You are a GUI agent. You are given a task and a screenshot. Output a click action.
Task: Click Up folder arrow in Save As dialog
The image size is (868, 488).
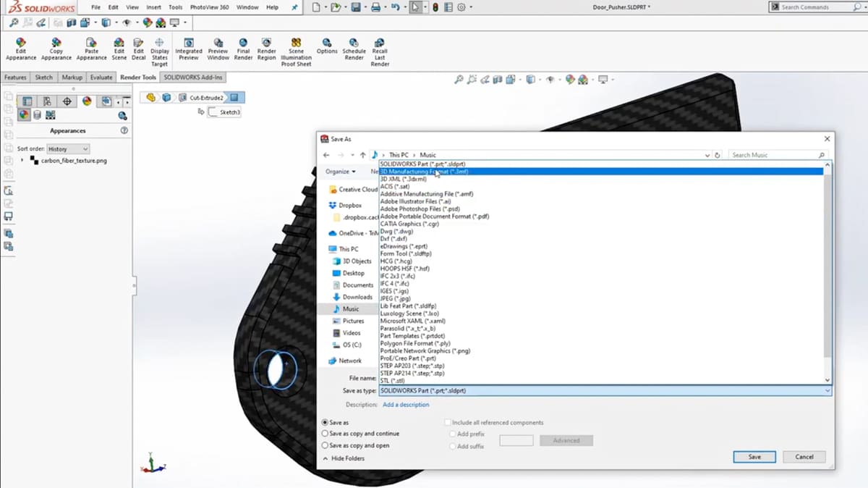(362, 155)
